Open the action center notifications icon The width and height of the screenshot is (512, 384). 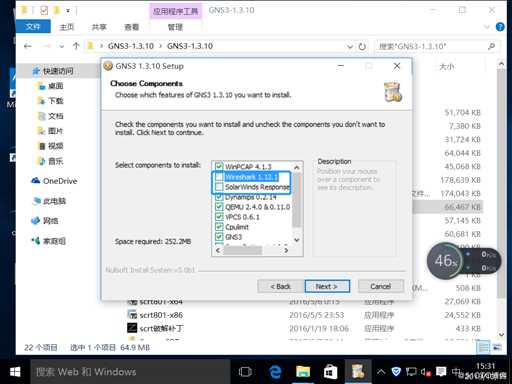point(441,372)
